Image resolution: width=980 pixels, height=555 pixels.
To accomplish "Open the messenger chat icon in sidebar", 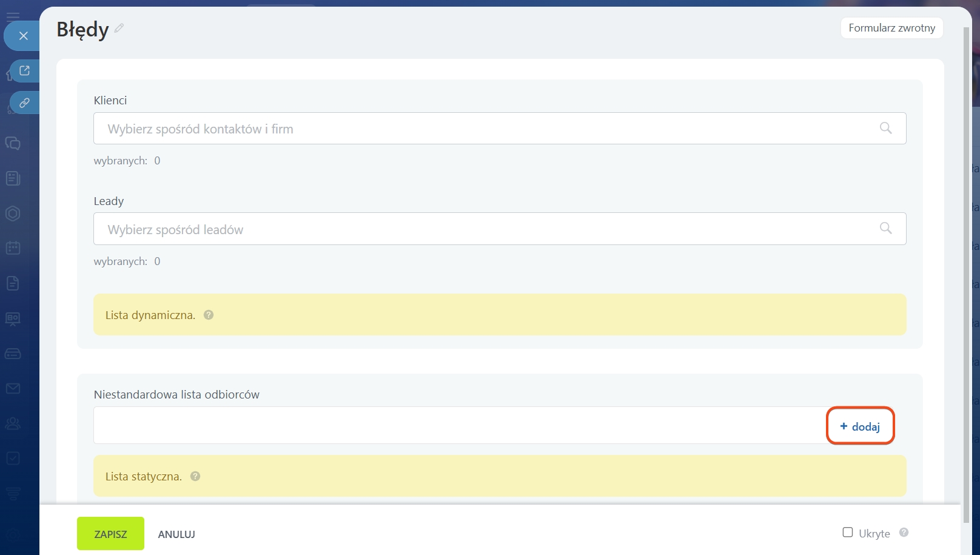I will coord(13,143).
